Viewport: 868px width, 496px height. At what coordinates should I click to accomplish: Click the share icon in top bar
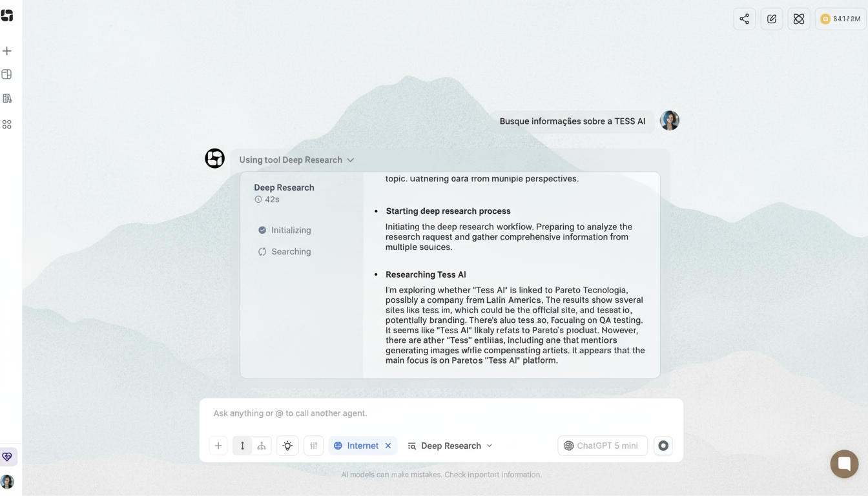(744, 19)
